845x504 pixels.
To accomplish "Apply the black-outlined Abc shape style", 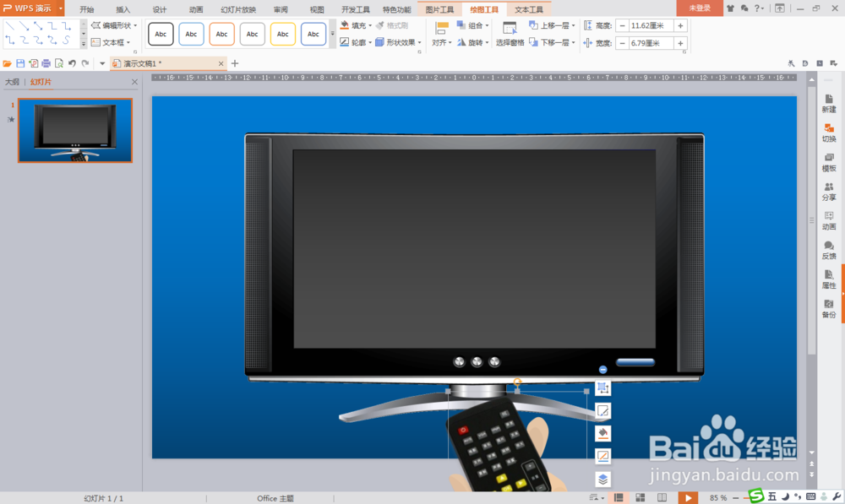I will coord(161,34).
